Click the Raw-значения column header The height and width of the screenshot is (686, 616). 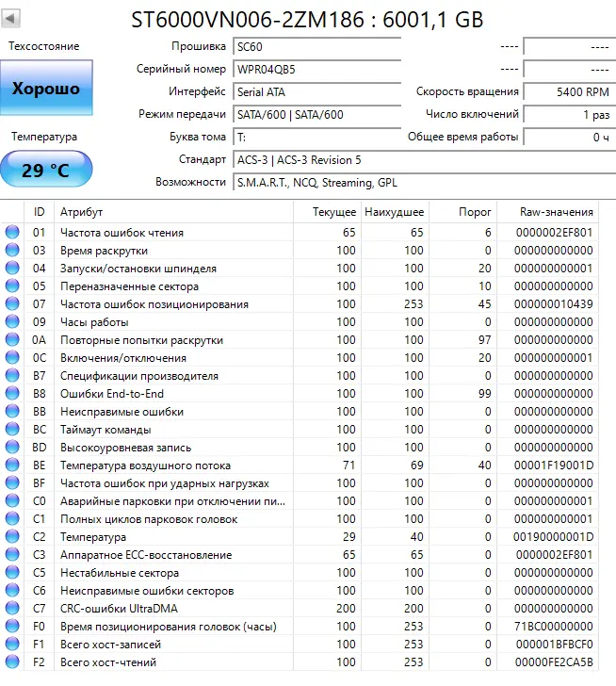coord(547,212)
